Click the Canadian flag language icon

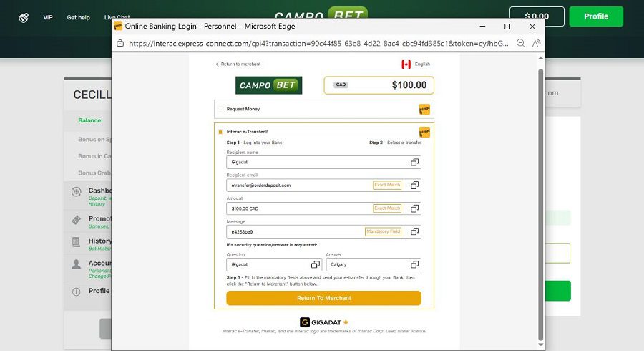point(406,64)
